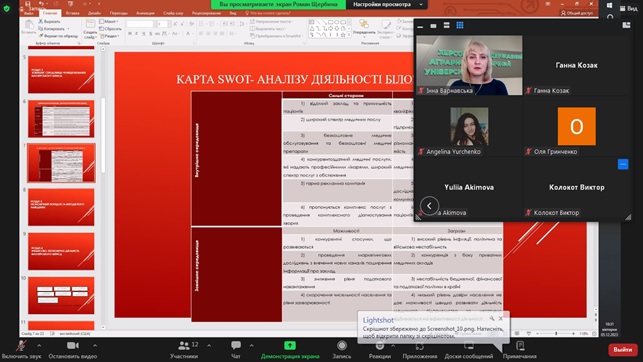Open the Приложения apps icon

pyautogui.click(x=420, y=346)
